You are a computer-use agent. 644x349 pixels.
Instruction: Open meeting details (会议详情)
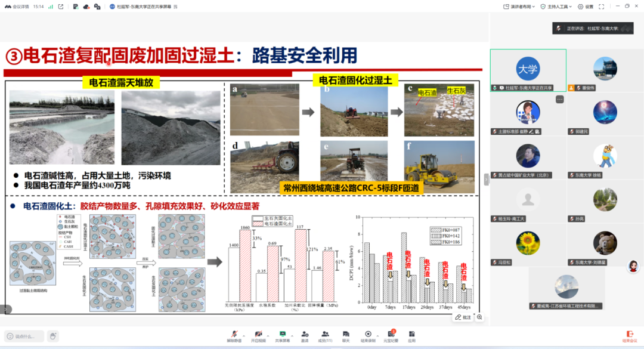pos(17,7)
